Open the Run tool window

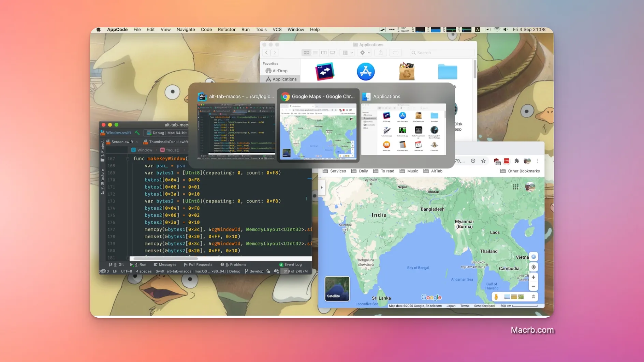[138, 265]
